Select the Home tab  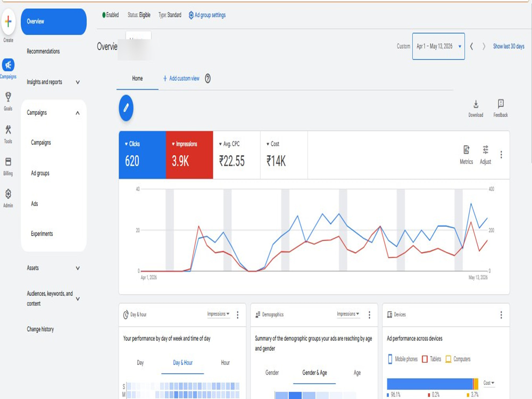pyautogui.click(x=137, y=78)
